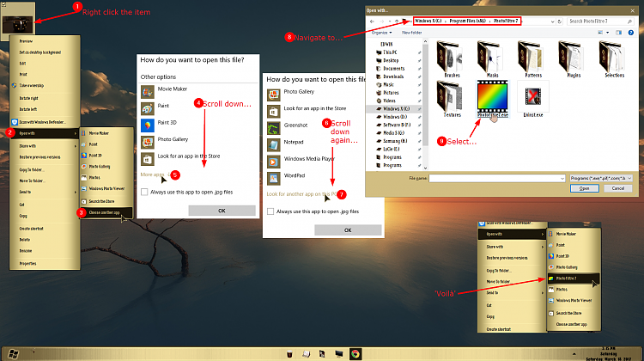Viewport: 644px width, 361px height.
Task: Go up one folder level in file dialog
Action: point(397,21)
